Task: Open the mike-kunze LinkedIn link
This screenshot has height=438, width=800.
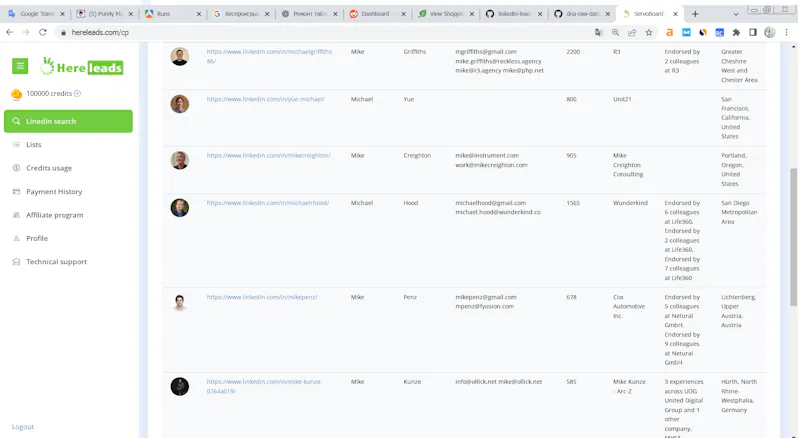Action: pyautogui.click(x=264, y=386)
